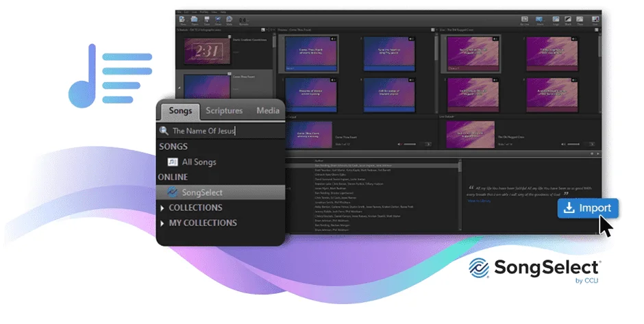Switch to the Scriptures tab
The width and height of the screenshot is (644, 324).
[224, 110]
